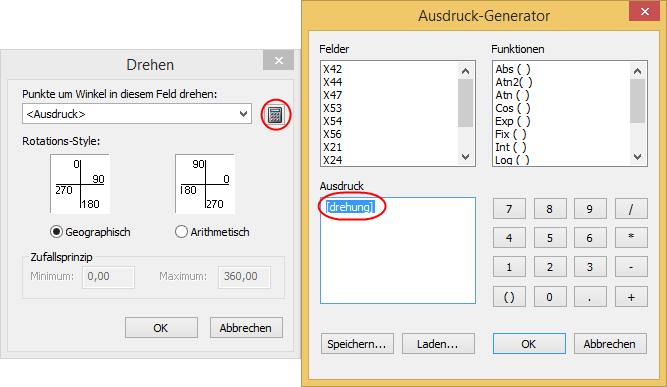Click the parentheses ( ) keypad button
Screen dimensions: 667x387
509,296
